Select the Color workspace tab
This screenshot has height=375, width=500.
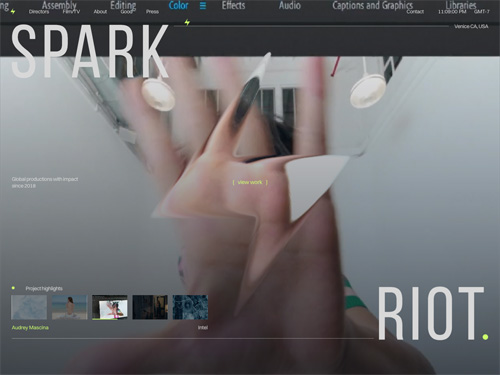[178, 5]
